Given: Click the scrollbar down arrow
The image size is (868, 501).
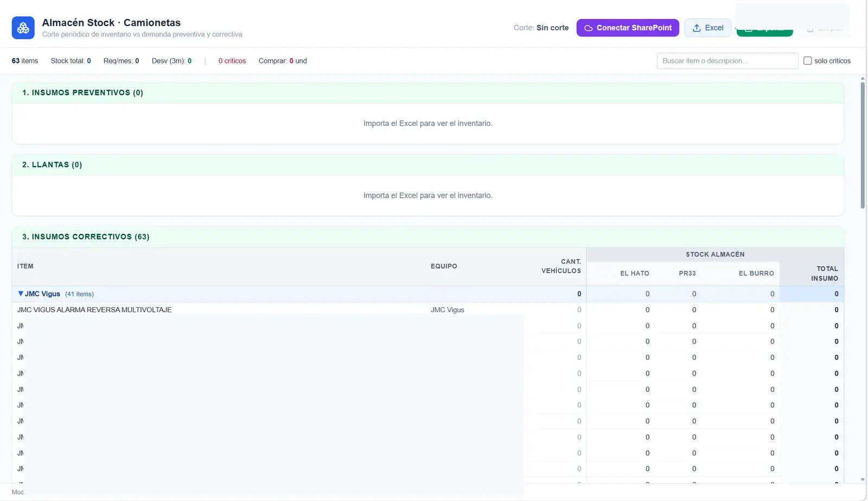Looking at the screenshot, I should click(x=863, y=480).
